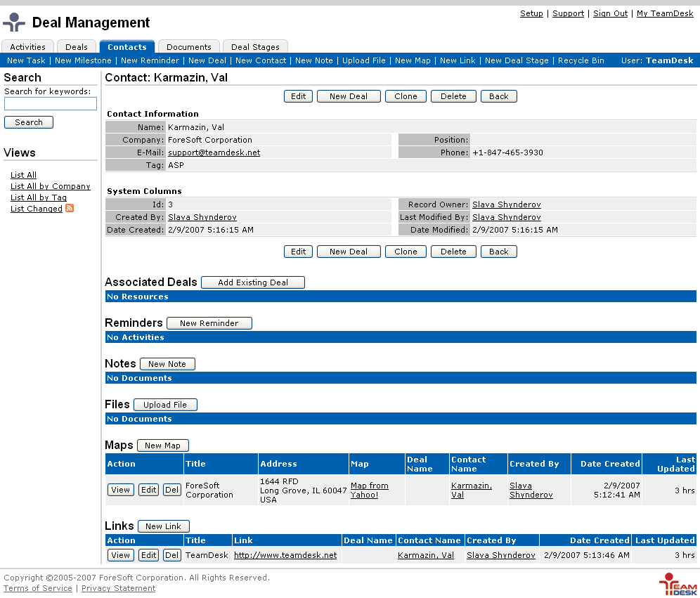
Task: Focus the keyword search input field
Action: point(51,104)
